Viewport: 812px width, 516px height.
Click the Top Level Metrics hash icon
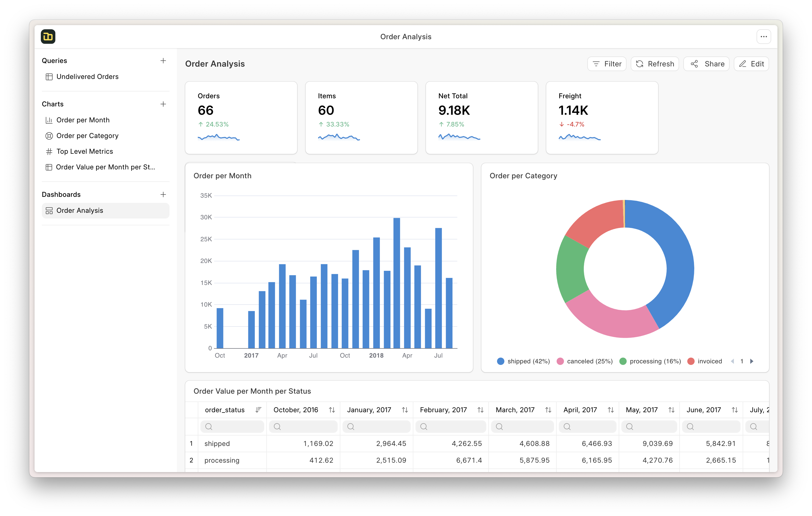coord(49,151)
